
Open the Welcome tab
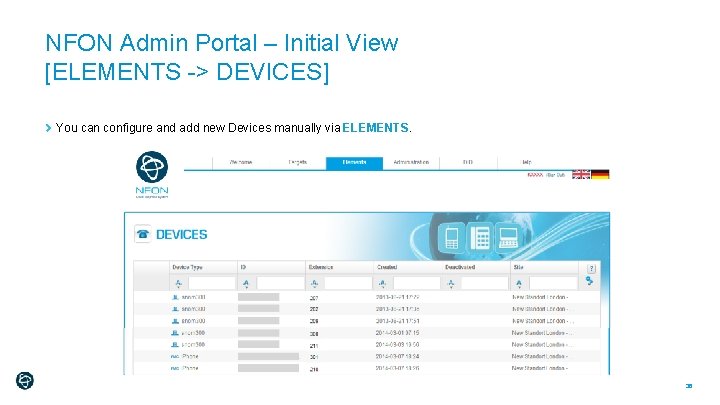coord(241,163)
